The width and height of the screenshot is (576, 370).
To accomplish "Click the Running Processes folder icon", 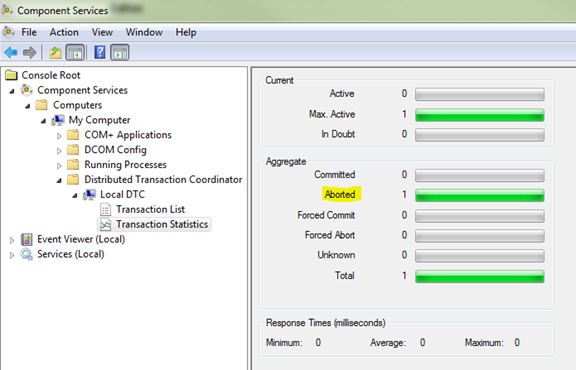I will [73, 165].
